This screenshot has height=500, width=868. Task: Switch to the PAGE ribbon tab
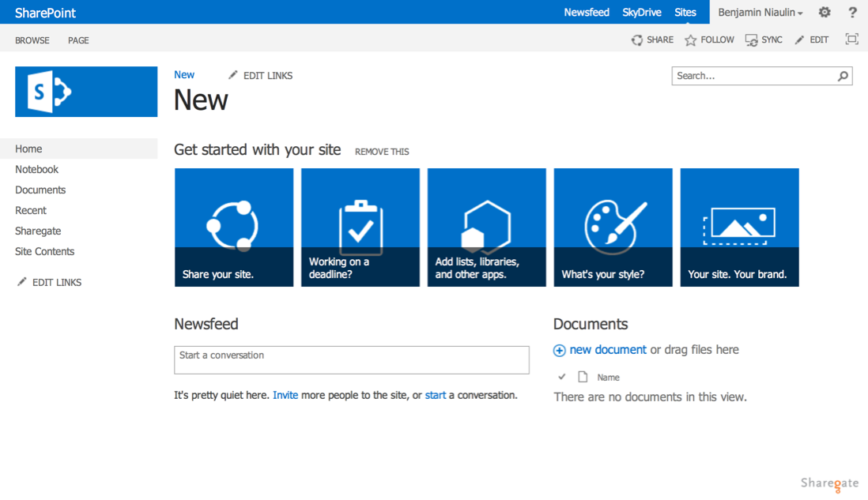click(x=78, y=40)
